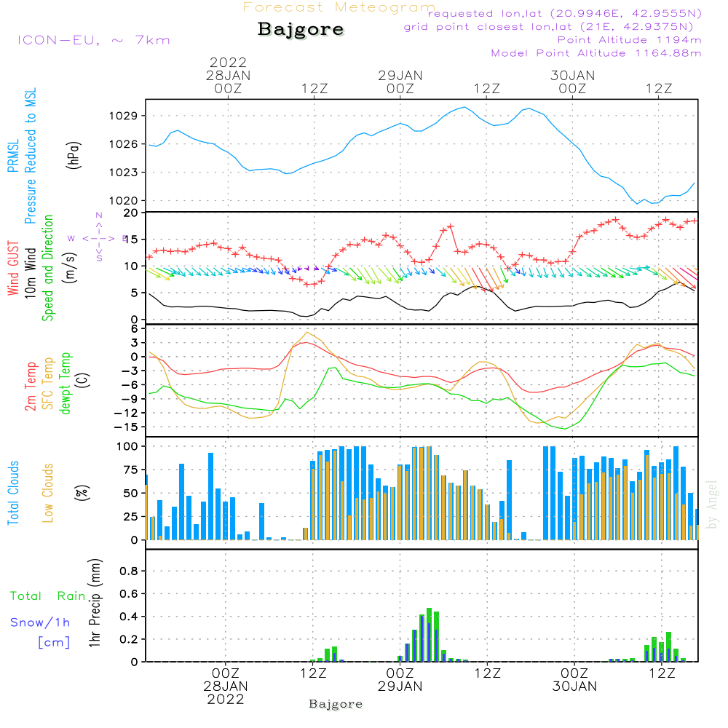Screen dimensions: 728x728
Task: Click the red '2m Temp' legend label
Action: tap(31, 387)
